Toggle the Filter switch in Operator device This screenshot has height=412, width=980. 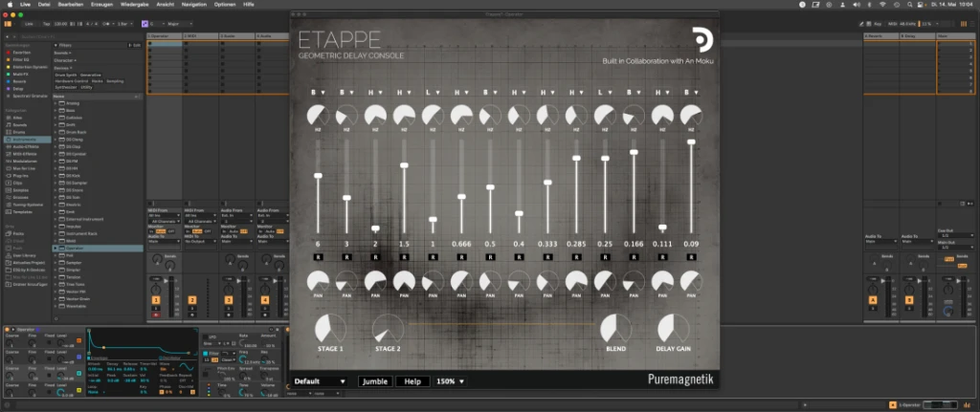(205, 354)
